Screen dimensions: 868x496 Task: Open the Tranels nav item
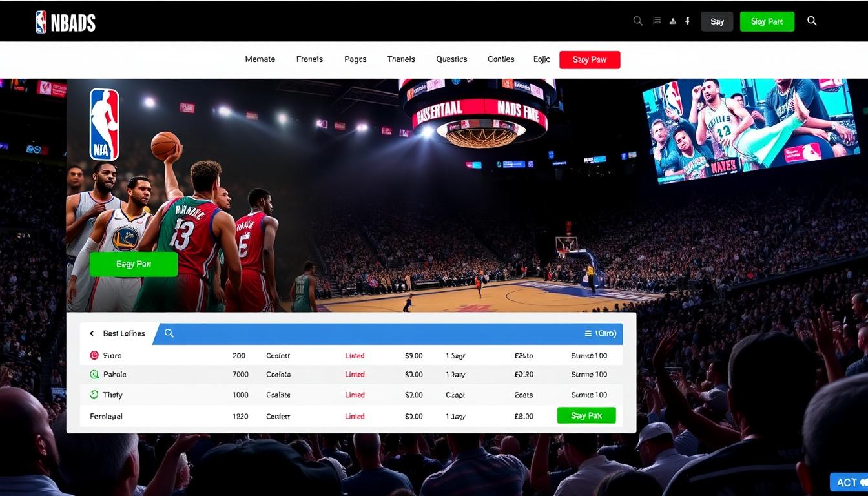point(401,59)
